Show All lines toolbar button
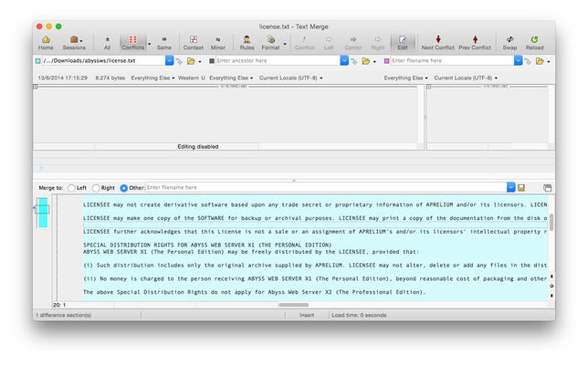 pos(107,43)
